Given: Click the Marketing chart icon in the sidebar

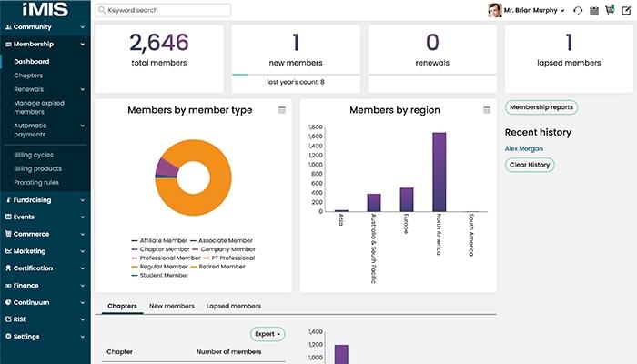Looking at the screenshot, I should 8,251.
